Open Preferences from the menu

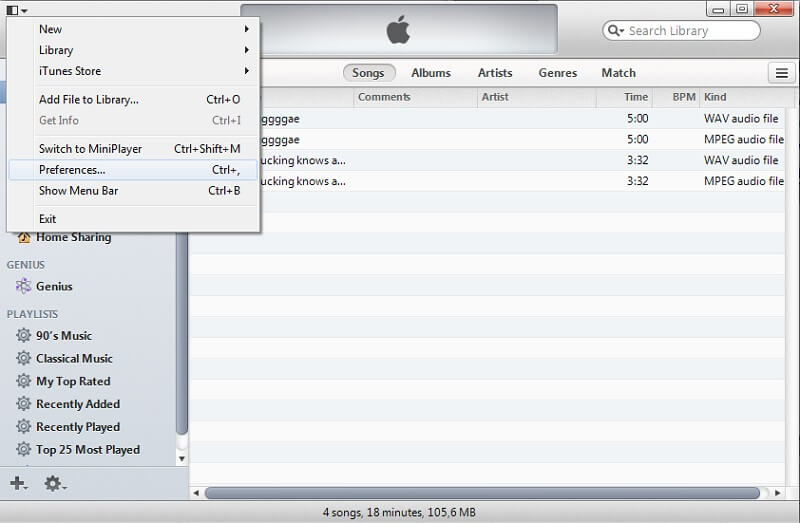(x=133, y=170)
